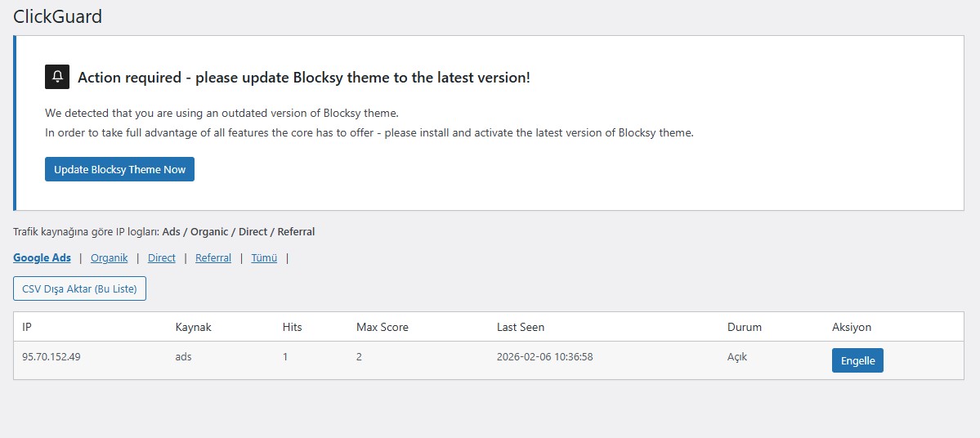The image size is (980, 438).
Task: Show Referral traffic logs
Action: (x=213, y=257)
